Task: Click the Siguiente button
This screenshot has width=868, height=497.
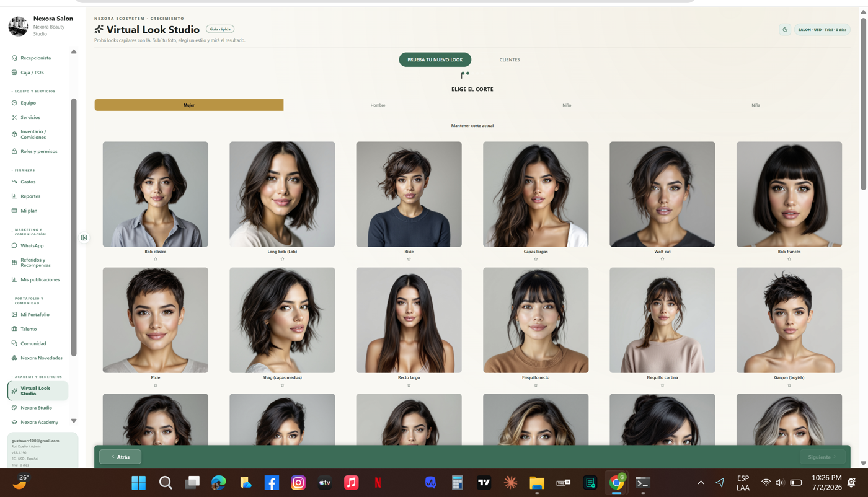Action: (822, 457)
